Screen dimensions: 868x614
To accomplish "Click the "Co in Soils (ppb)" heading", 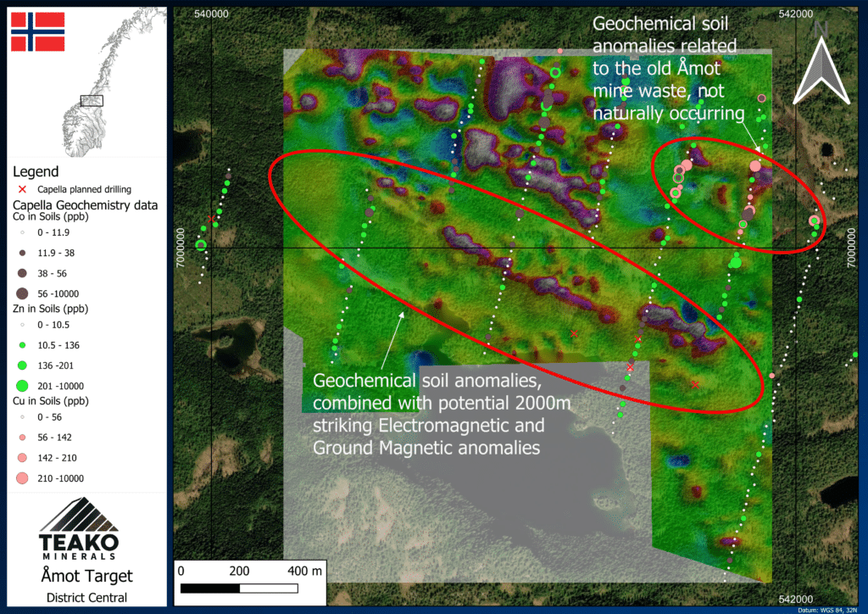I will click(x=50, y=216).
